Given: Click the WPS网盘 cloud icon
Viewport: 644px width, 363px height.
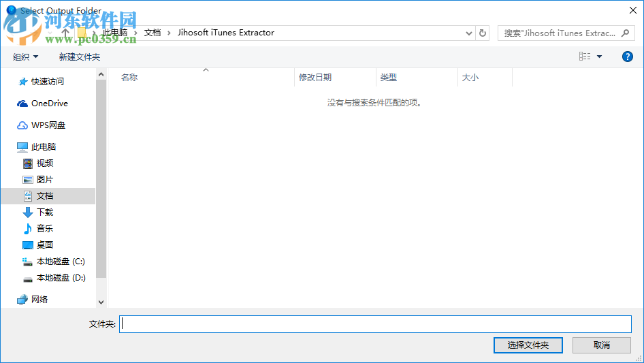Looking at the screenshot, I should 22,125.
